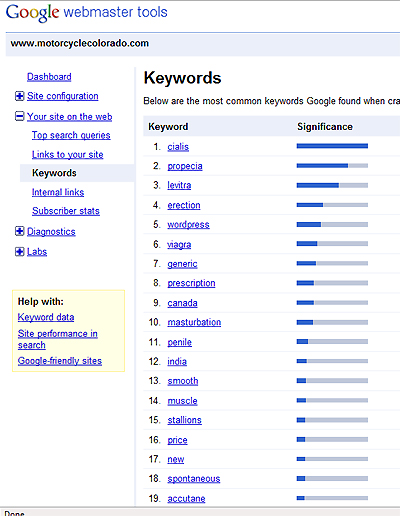Open keyword price
Viewport: 400px width, 516px height.
click(177, 440)
